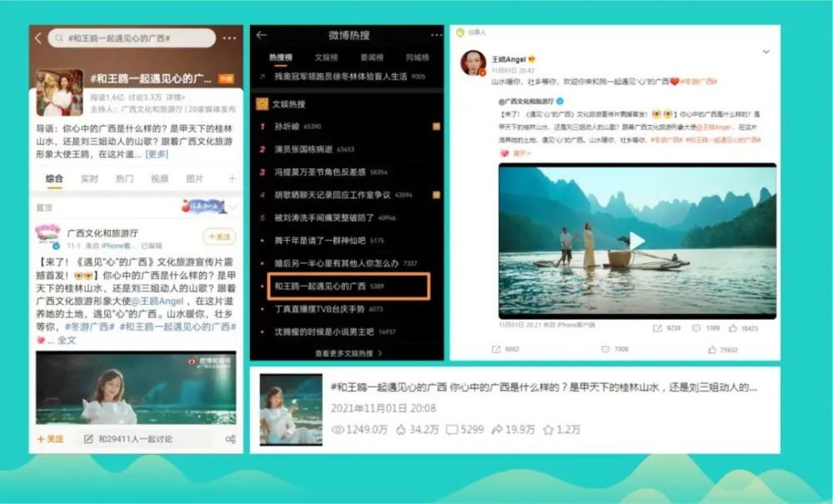Open the topic cover thumbnail of Wang Ou

point(59,92)
